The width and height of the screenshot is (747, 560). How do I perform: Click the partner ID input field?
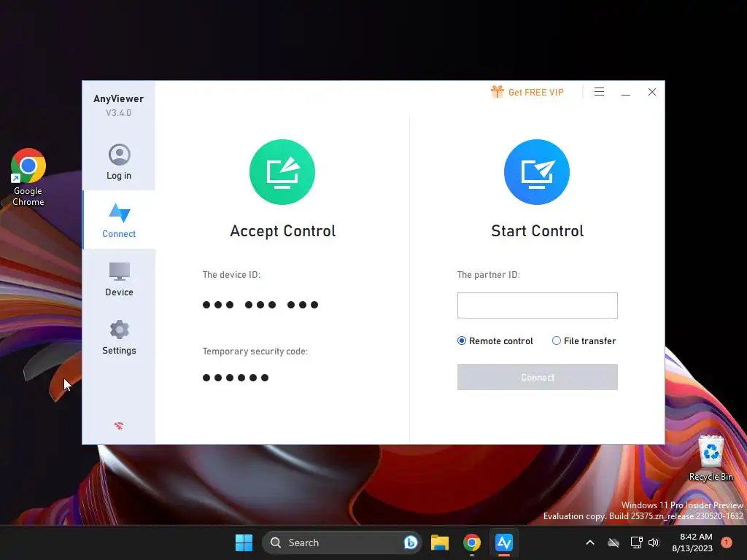[538, 306]
